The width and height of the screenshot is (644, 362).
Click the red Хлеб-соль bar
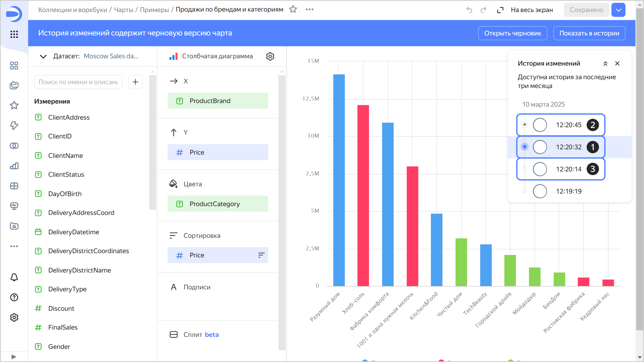pos(363,195)
